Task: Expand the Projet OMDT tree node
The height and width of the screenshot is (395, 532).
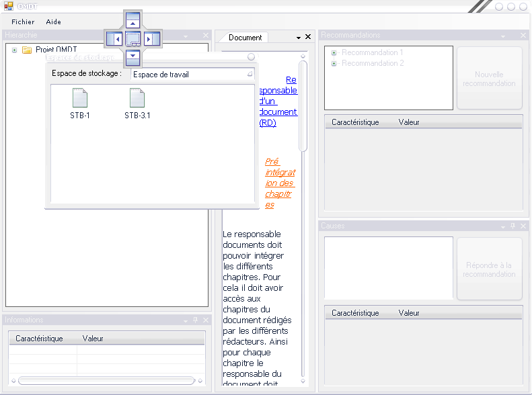Action: point(15,50)
